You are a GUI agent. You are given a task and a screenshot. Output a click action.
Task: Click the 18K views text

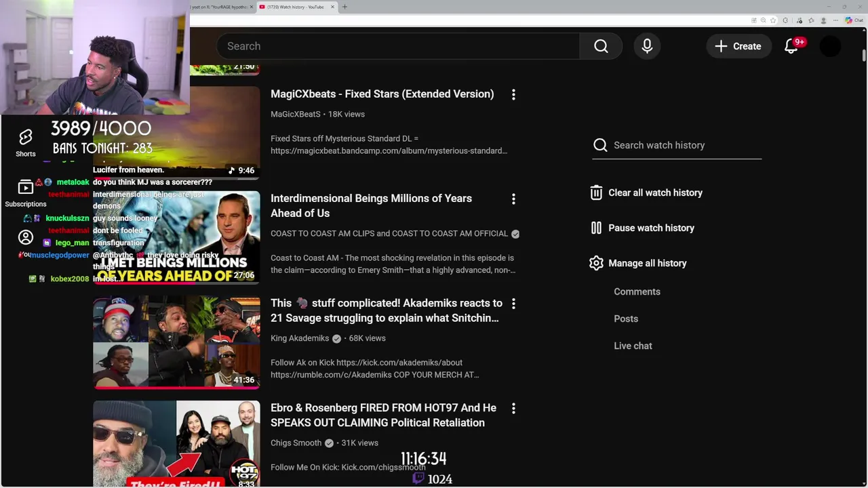click(x=346, y=114)
